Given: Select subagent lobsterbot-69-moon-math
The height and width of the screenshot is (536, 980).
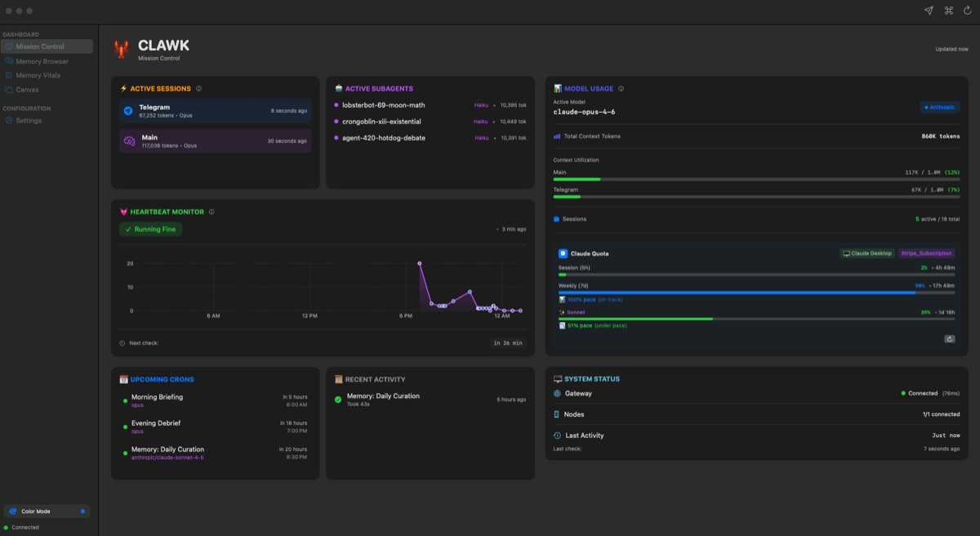Looking at the screenshot, I should pos(430,105).
